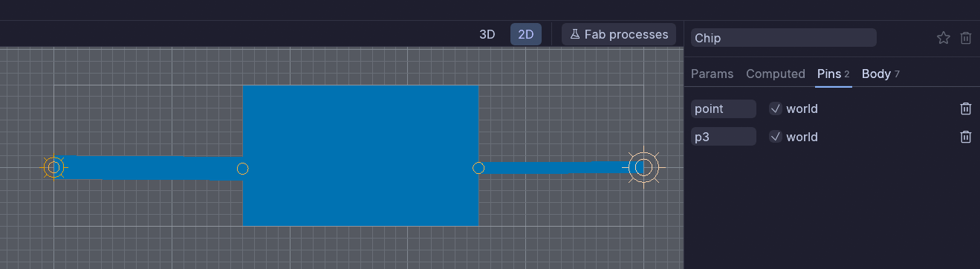The width and height of the screenshot is (980, 269).
Task: Edit the Chip name field
Action: pyautogui.click(x=784, y=38)
